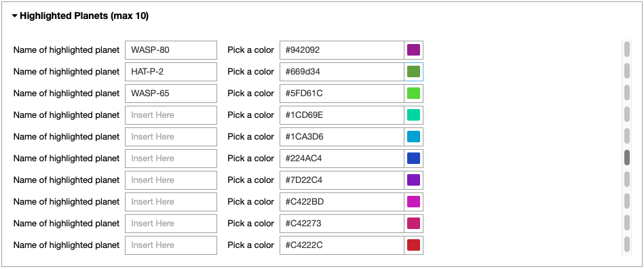The height and width of the screenshot is (269, 644).
Task: Click the bright green #5FD61C swatch
Action: [x=413, y=94]
